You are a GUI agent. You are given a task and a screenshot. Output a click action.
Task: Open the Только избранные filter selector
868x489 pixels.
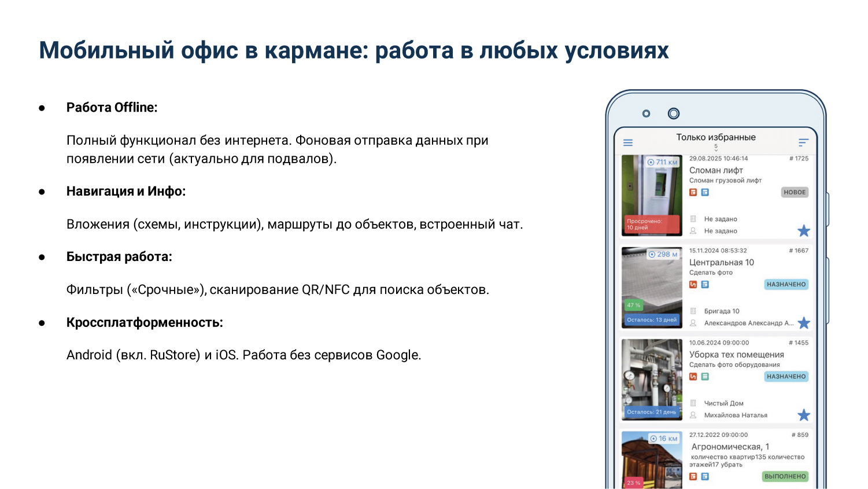coord(716,137)
